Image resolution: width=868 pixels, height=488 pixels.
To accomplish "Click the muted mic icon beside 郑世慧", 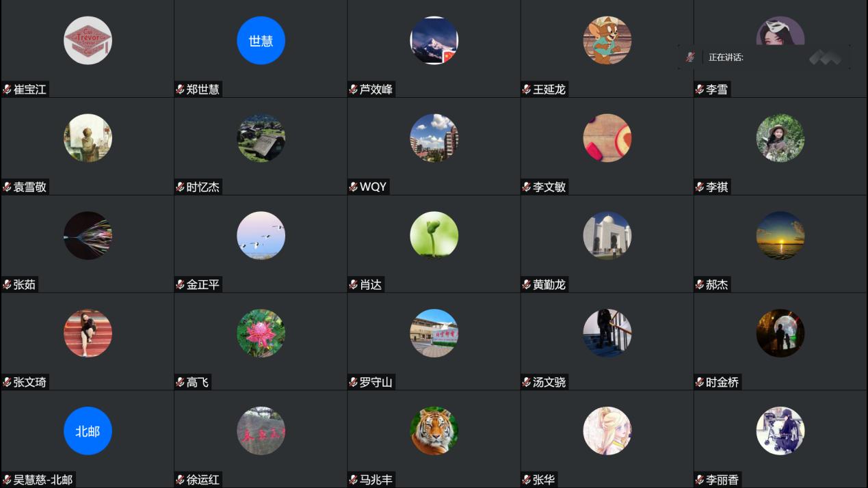I will click(181, 90).
